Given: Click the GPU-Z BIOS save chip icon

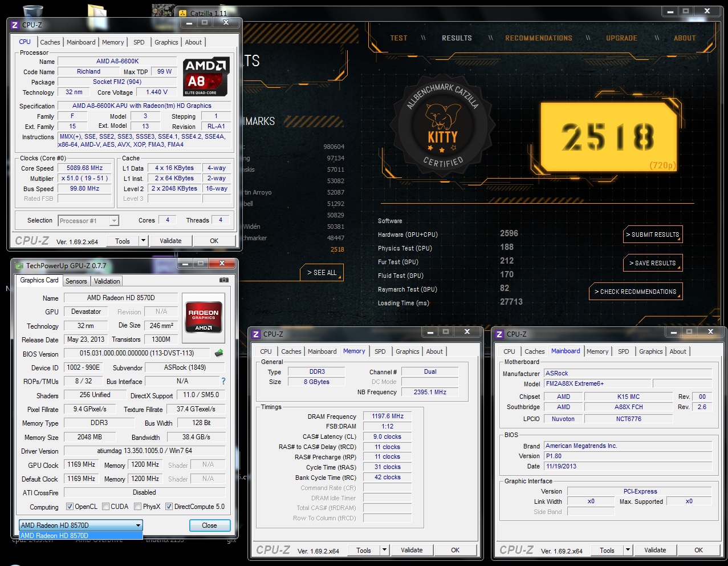Looking at the screenshot, I should click(x=218, y=353).
